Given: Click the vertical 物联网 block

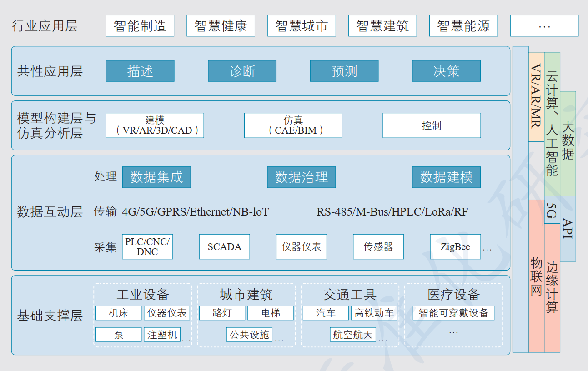Looking at the screenshot, I should (536, 276).
